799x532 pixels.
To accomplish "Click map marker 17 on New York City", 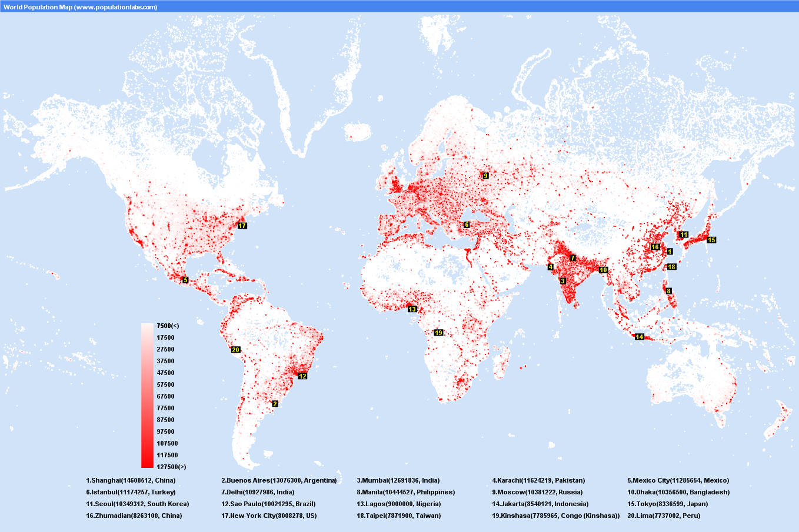I will (242, 226).
